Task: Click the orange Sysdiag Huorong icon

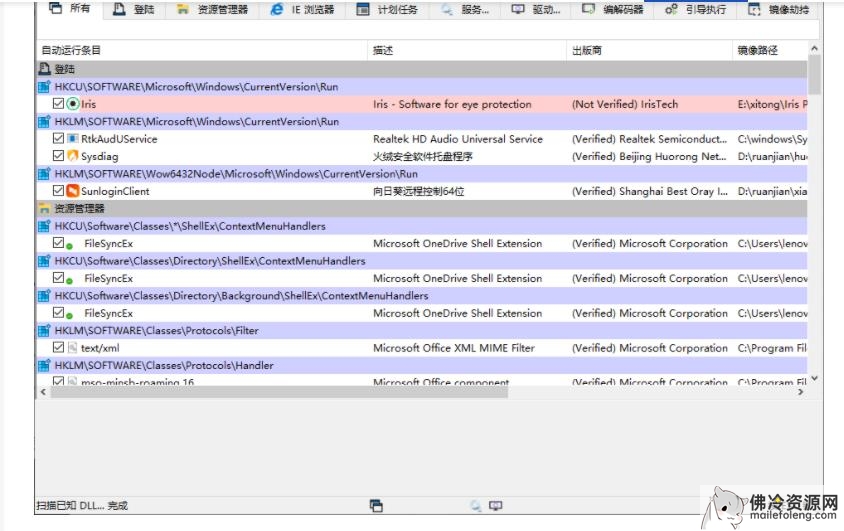Action: click(x=73, y=156)
